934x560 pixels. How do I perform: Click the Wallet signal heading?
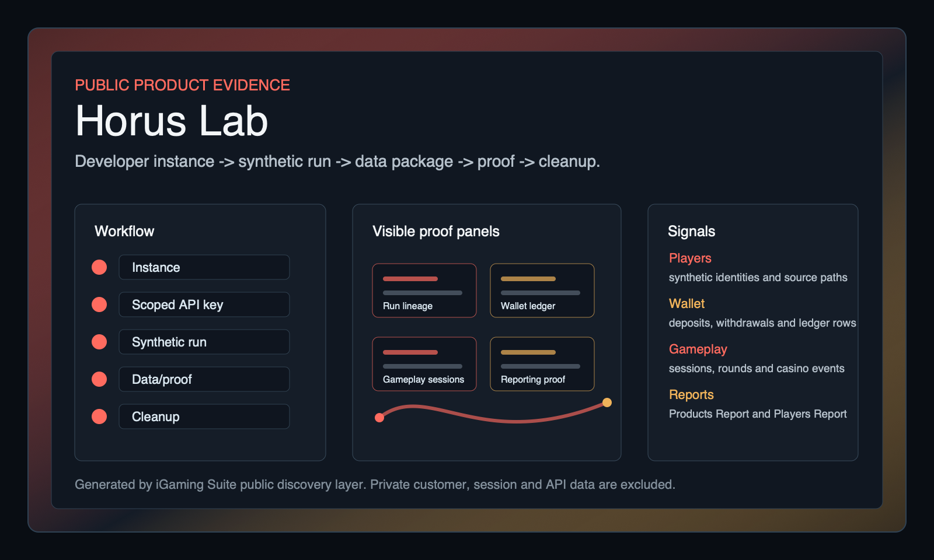pos(686,303)
